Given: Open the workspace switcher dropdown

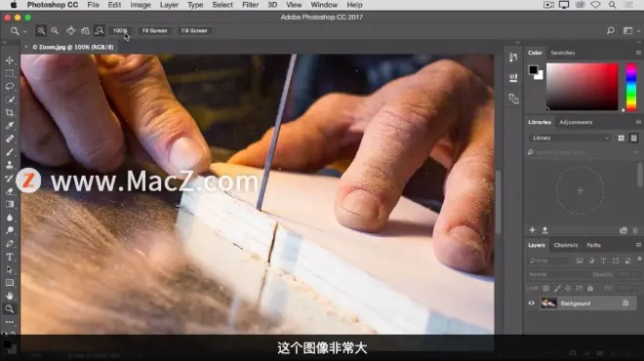Looking at the screenshot, I should pyautogui.click(x=631, y=31).
